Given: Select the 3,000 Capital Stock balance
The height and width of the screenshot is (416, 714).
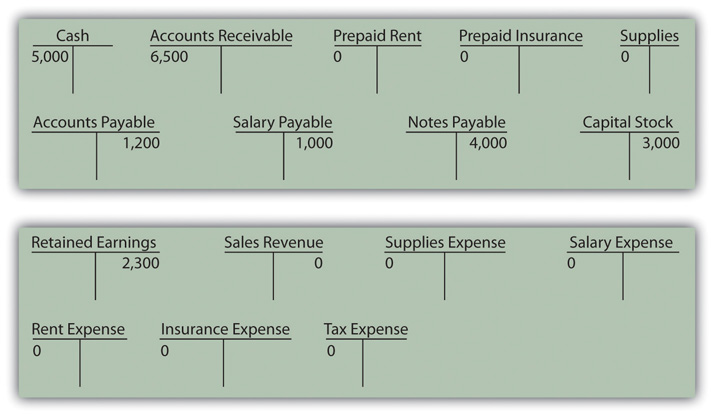Looking at the screenshot, I should pos(661,143).
